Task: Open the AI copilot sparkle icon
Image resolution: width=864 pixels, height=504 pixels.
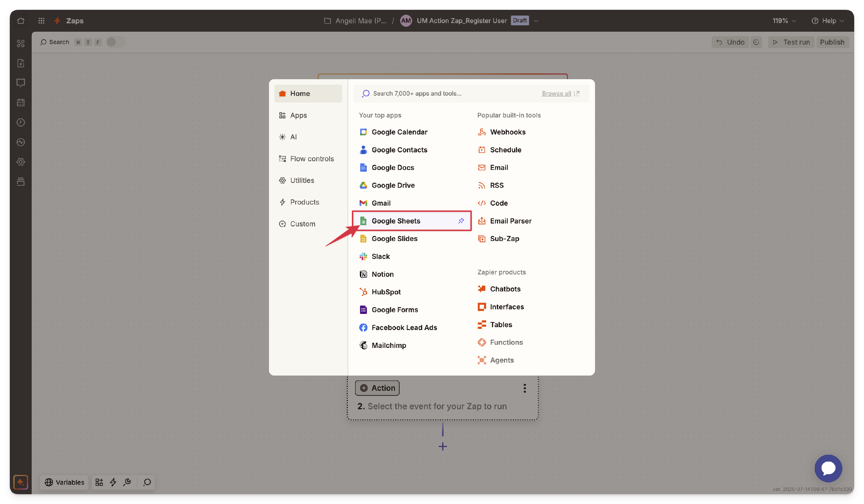Action: pyautogui.click(x=20, y=482)
